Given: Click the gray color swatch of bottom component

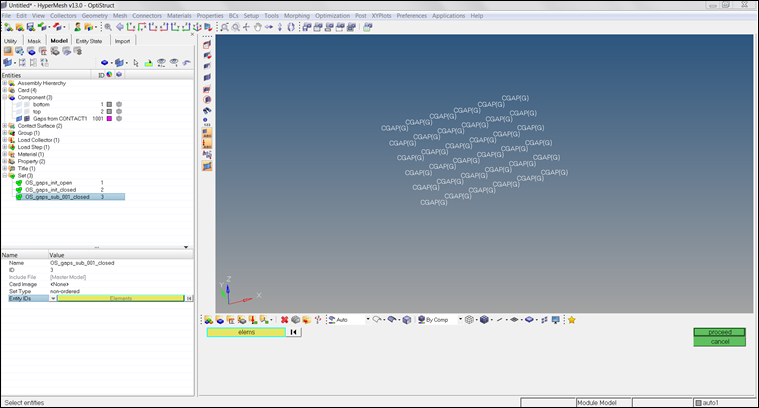Looking at the screenshot, I should 109,105.
